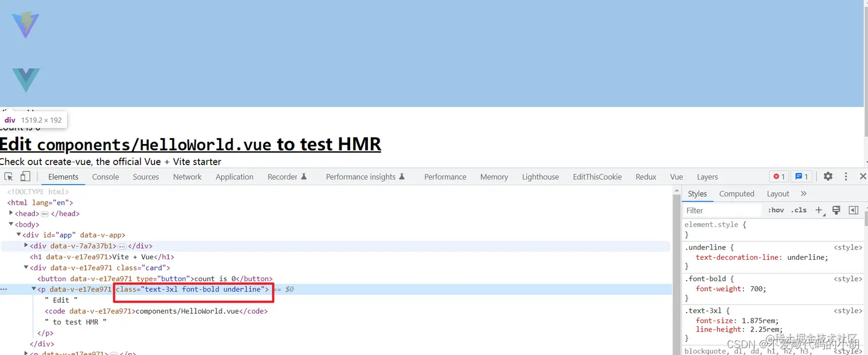This screenshot has width=868, height=355.
Task: Expand the head element triangle
Action: click(x=11, y=213)
